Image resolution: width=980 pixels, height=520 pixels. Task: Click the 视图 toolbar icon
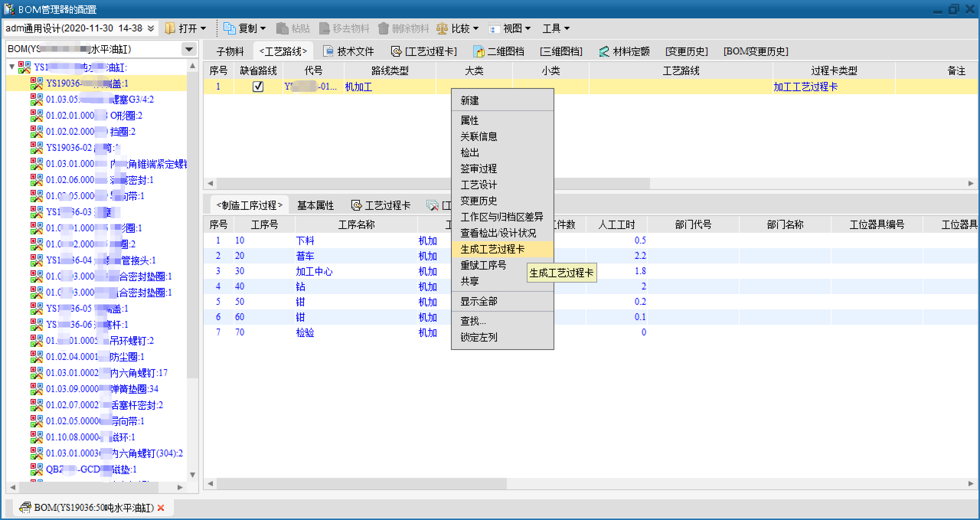pos(494,29)
